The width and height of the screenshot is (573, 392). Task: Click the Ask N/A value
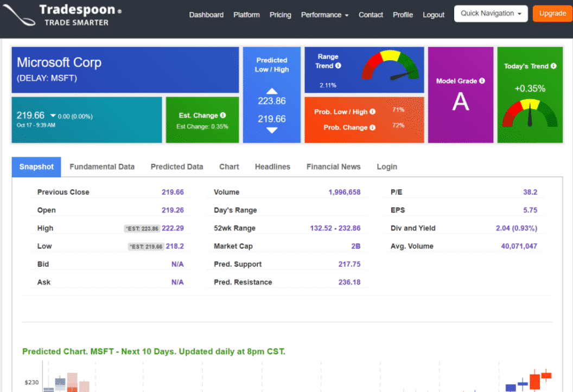point(177,282)
